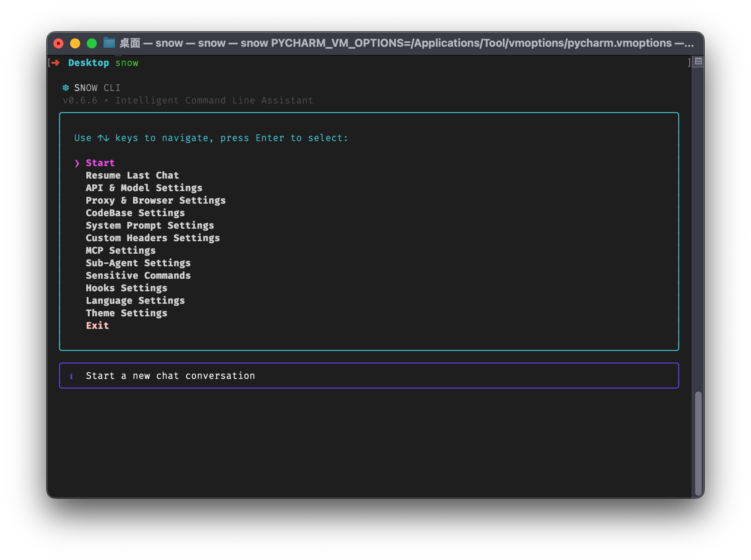The width and height of the screenshot is (751, 560).
Task: Open Theme Settings
Action: 126,313
